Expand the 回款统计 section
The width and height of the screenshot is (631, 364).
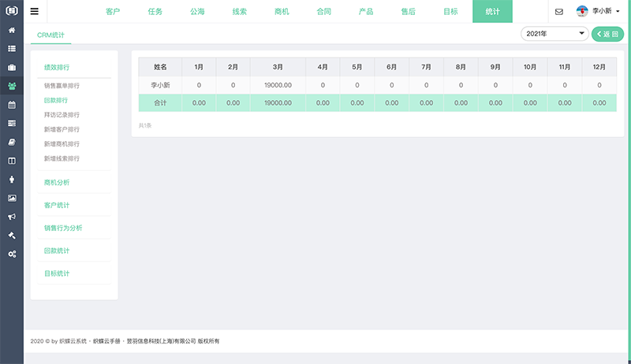[x=57, y=251]
